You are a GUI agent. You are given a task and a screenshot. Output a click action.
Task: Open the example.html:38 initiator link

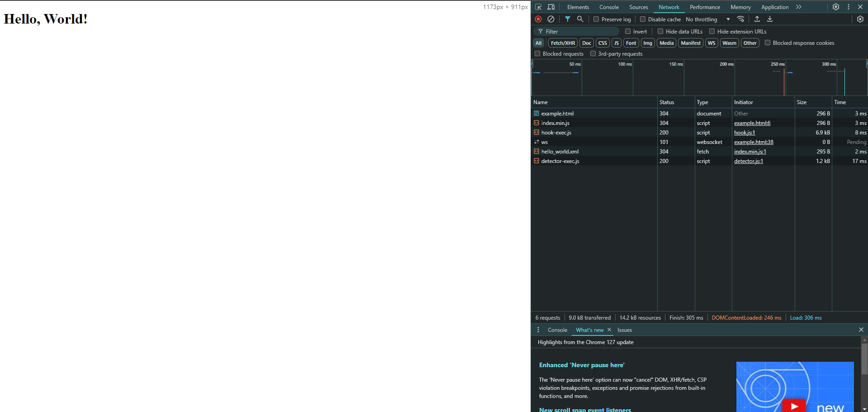click(x=754, y=142)
